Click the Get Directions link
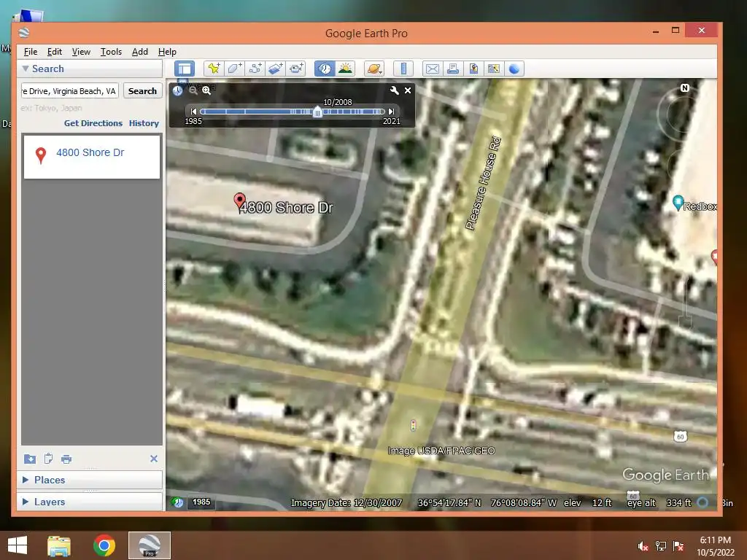The width and height of the screenshot is (747, 560). [x=93, y=122]
